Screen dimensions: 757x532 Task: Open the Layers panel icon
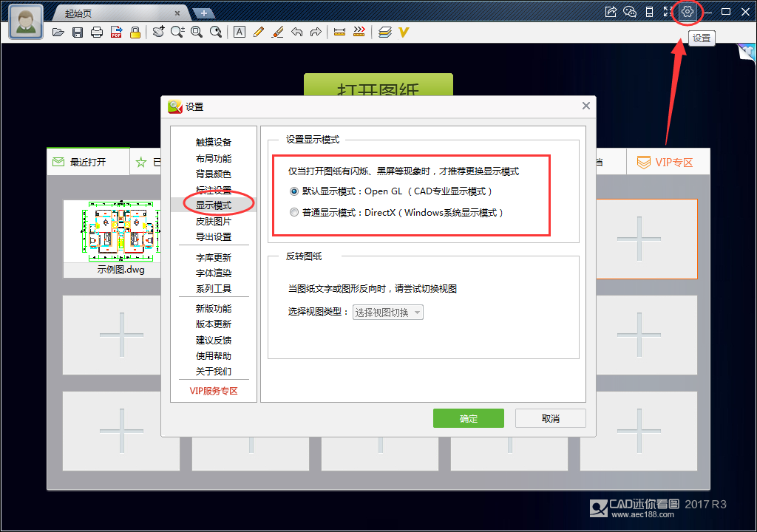[x=384, y=32]
